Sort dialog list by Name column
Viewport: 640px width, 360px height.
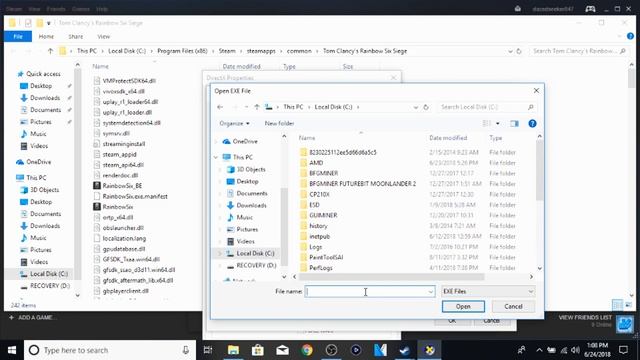tap(307, 138)
